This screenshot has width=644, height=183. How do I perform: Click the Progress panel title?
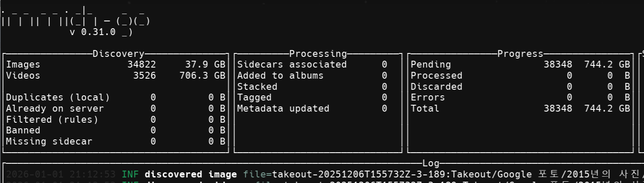click(520, 54)
